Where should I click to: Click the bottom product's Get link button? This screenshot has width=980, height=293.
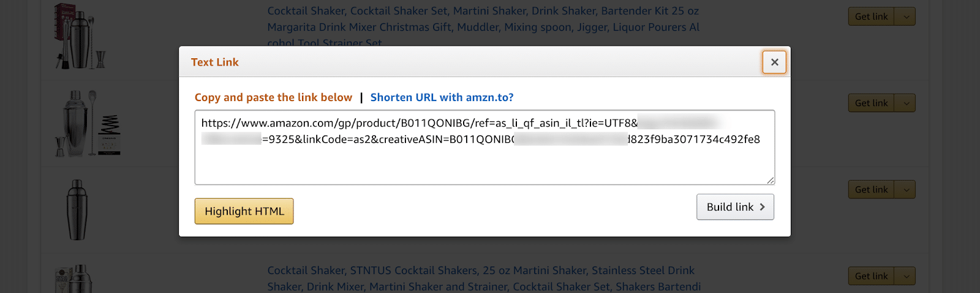(x=871, y=276)
